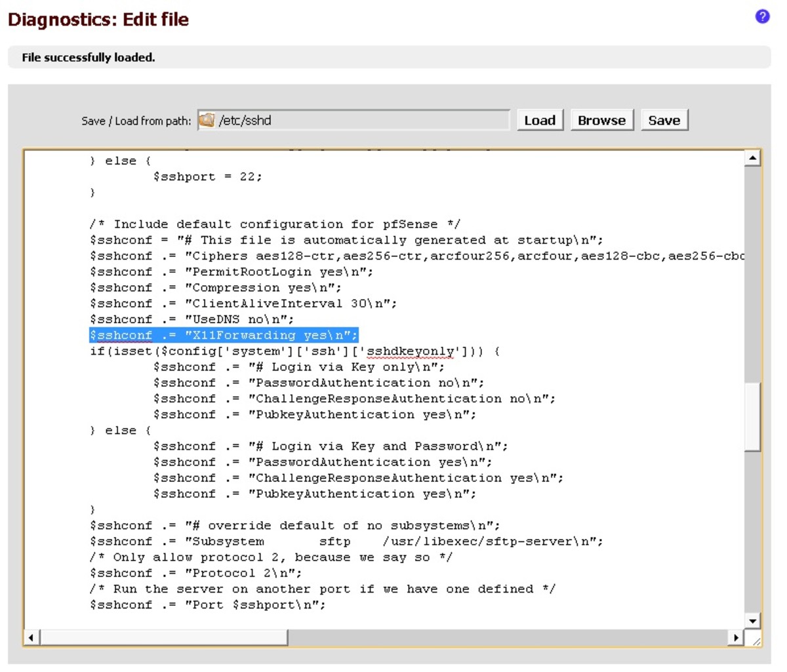Screen dimensions: 787x672
Task: Focus the /etc/sshd path input field
Action: [361, 120]
